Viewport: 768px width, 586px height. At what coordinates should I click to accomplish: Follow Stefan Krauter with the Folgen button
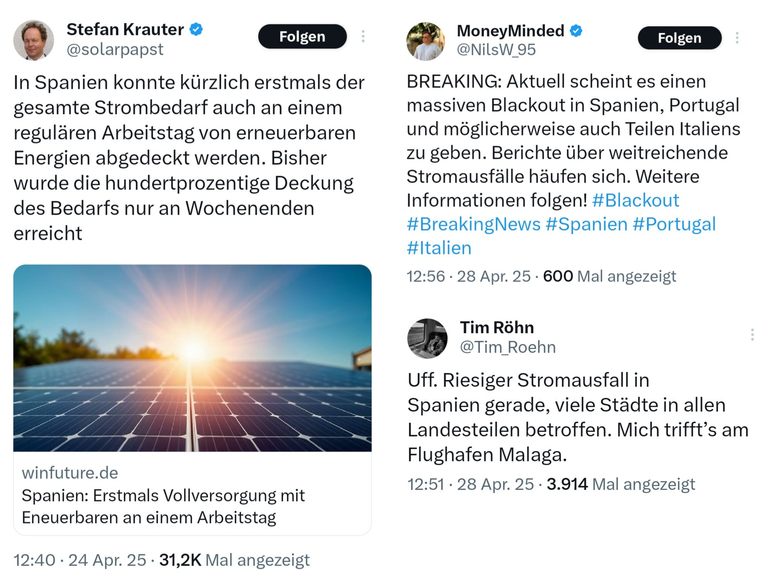[x=302, y=36]
